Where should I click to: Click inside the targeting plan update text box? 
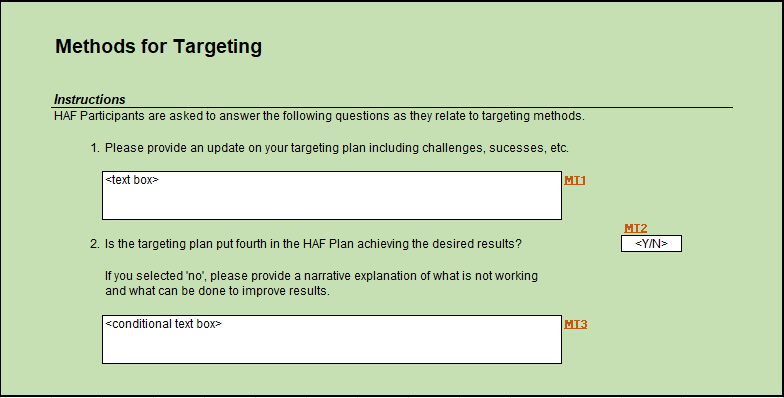pyautogui.click(x=332, y=196)
